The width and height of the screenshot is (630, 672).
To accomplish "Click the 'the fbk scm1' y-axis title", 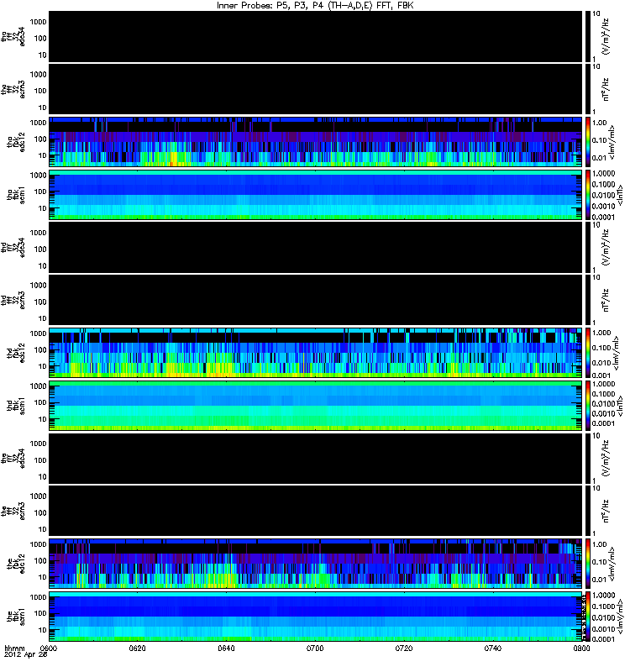I will pos(16,617).
